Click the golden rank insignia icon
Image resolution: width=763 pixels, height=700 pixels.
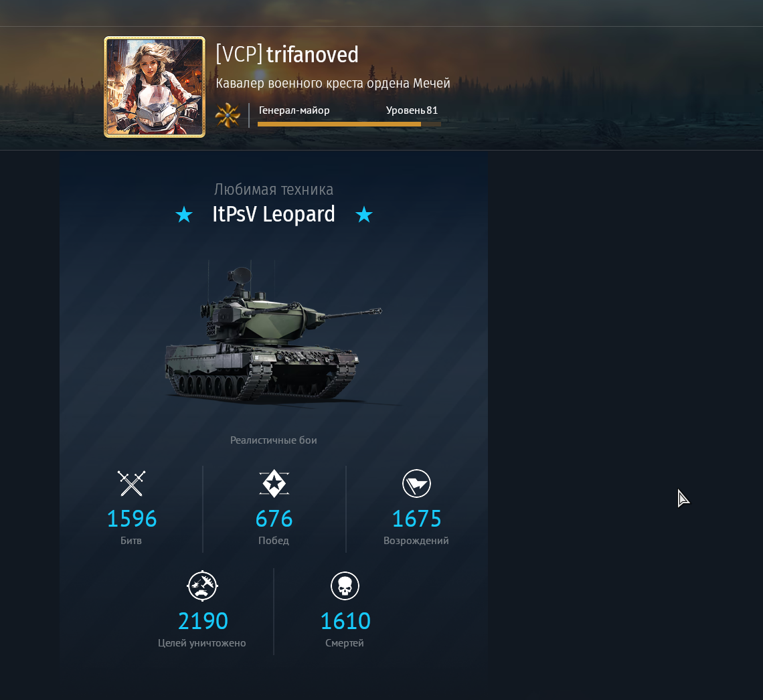[x=228, y=115]
